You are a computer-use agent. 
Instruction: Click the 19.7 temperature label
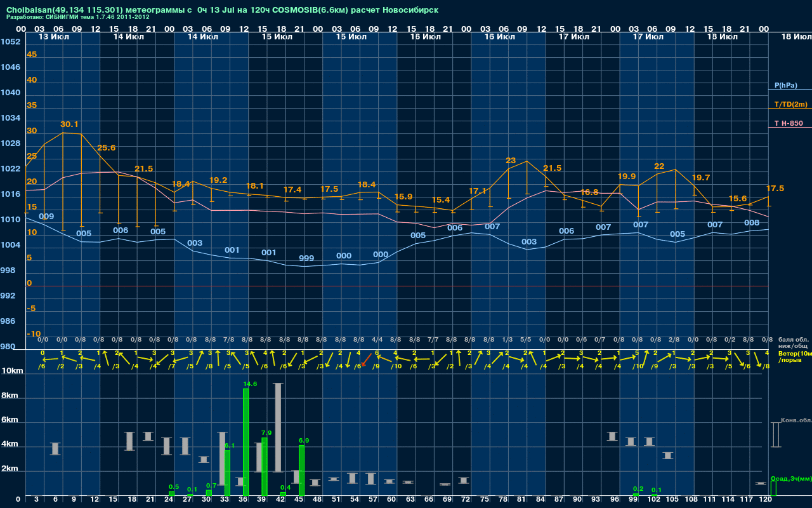[701, 178]
